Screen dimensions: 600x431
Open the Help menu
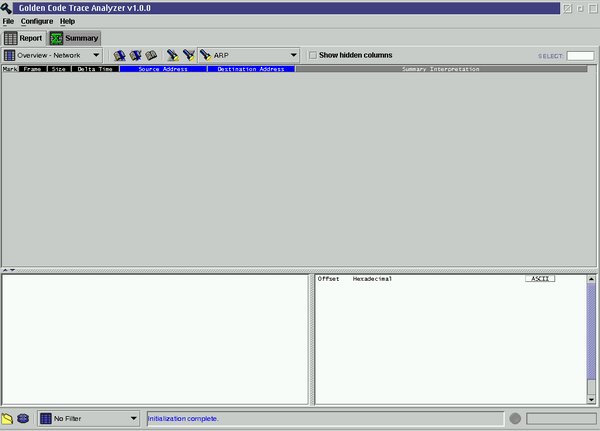(x=67, y=21)
